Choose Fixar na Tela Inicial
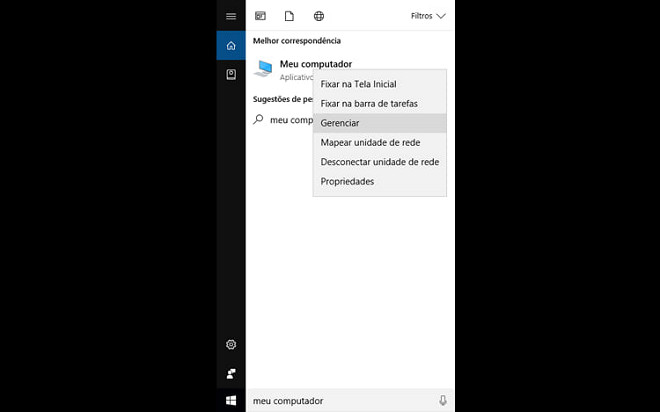This screenshot has width=660, height=412. 380,84
